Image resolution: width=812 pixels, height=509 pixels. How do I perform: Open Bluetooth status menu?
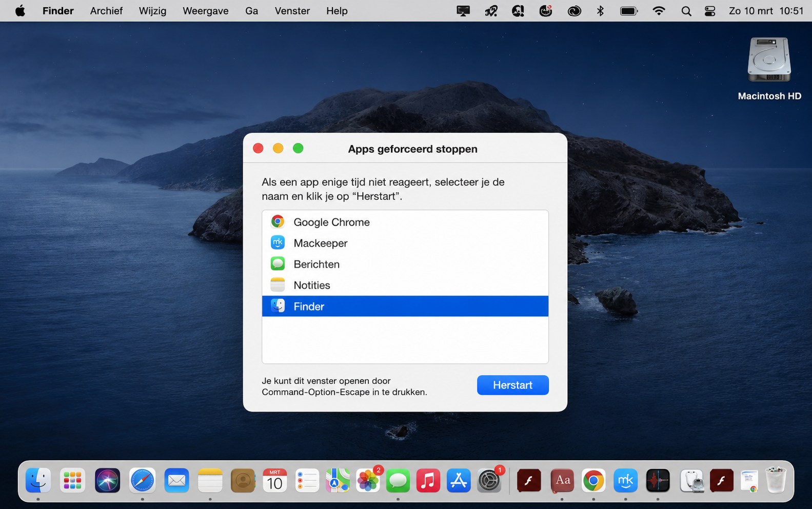tap(600, 11)
